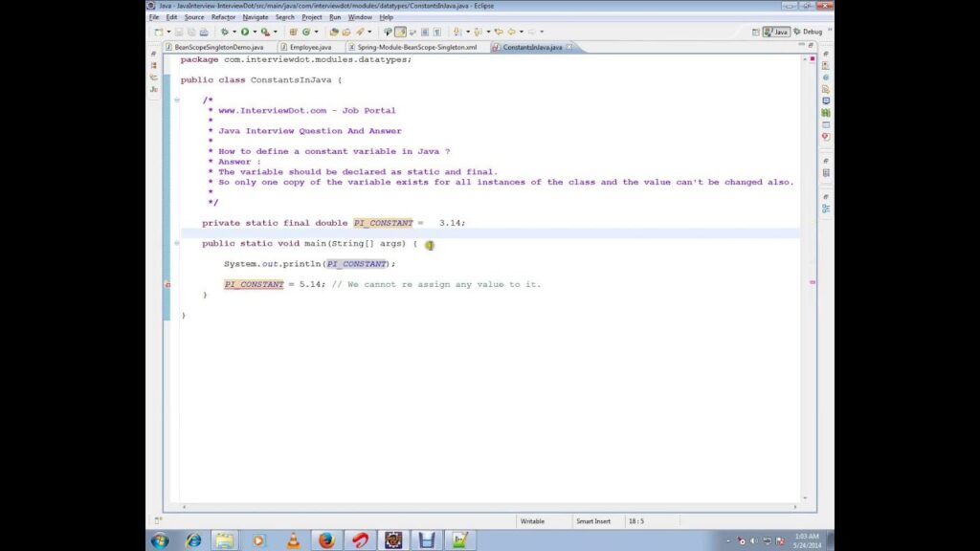
Task: Click the Print toolbar icon
Action: [x=204, y=32]
